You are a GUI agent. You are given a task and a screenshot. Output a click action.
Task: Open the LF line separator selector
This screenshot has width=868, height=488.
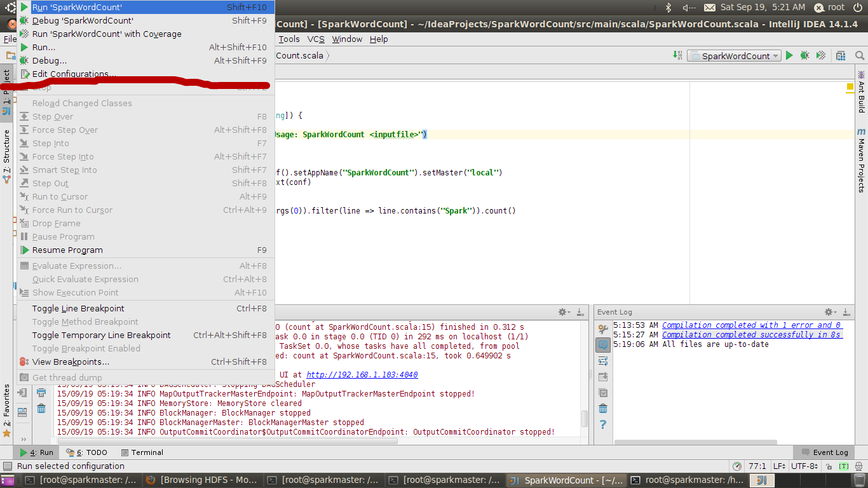click(x=779, y=466)
